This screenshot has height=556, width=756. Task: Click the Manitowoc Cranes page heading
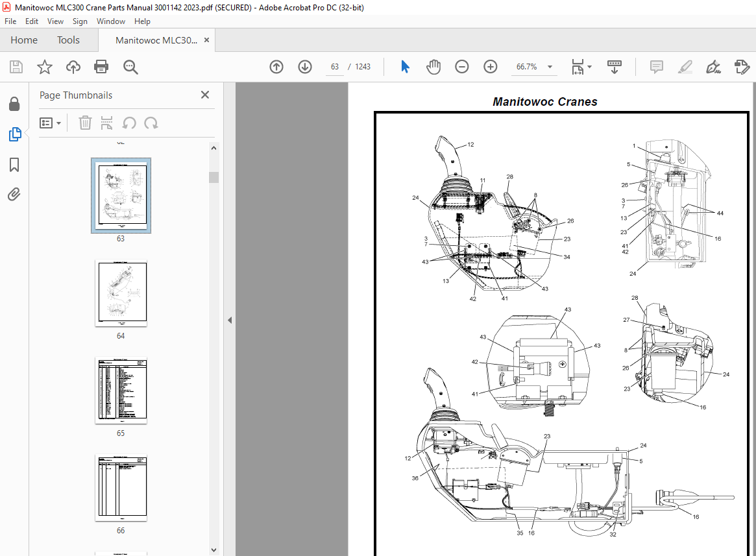coord(545,102)
